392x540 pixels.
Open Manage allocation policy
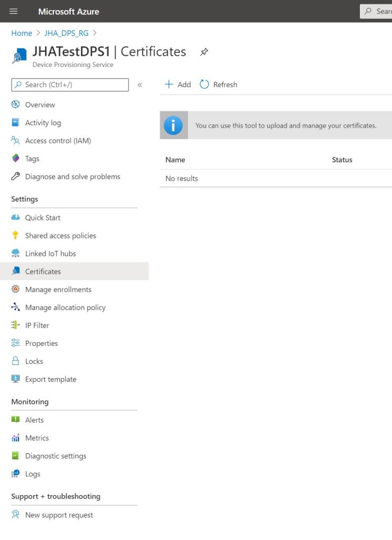pos(65,307)
